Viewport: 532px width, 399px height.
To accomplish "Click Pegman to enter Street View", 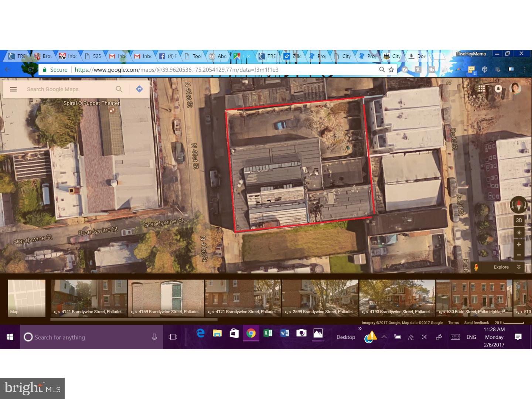I will point(476,267).
